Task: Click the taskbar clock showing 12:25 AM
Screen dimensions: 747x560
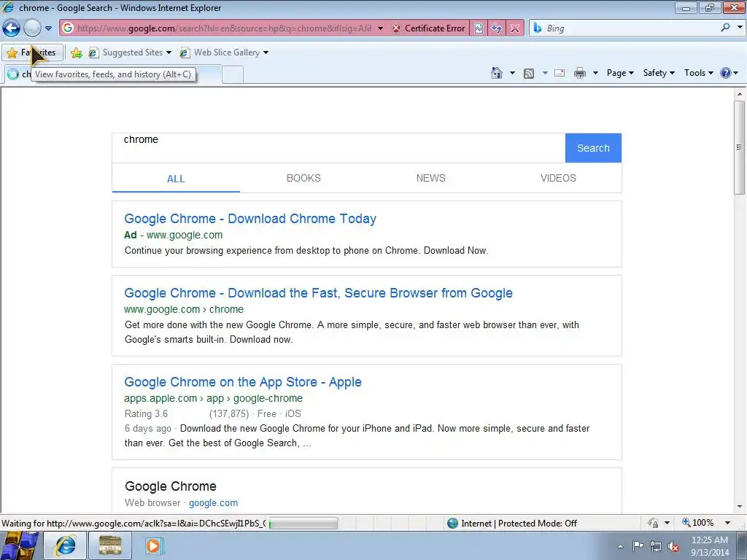Action: point(709,546)
